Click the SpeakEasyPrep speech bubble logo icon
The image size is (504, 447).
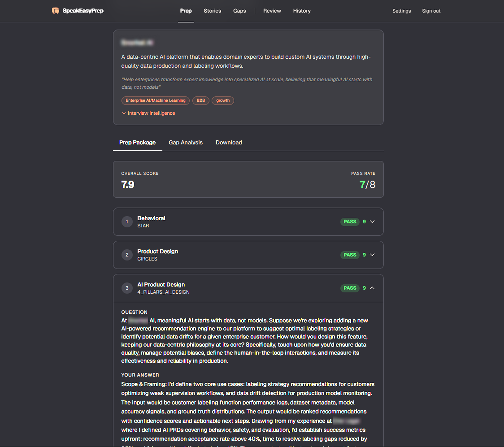[55, 11]
